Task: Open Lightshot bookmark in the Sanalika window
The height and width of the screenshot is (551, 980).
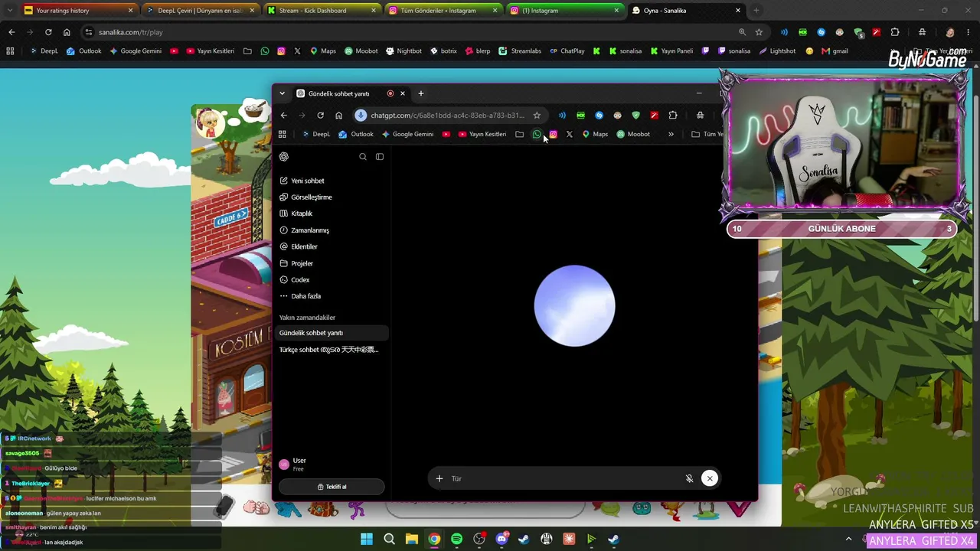Action: pos(778,51)
